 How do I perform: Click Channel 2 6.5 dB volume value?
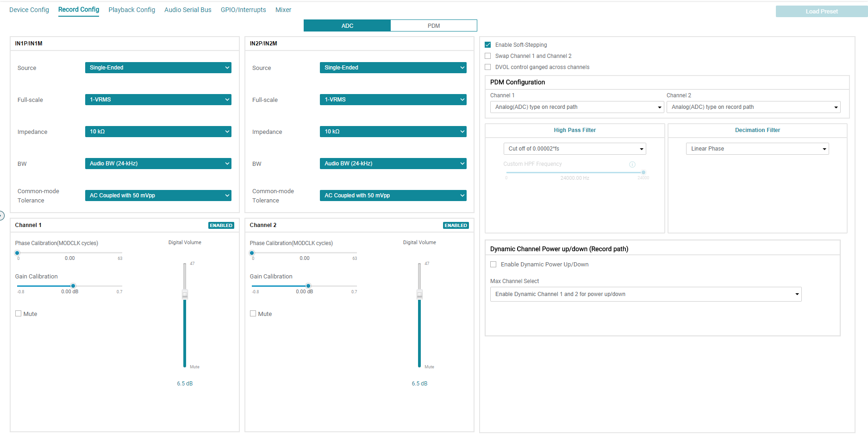coord(419,384)
